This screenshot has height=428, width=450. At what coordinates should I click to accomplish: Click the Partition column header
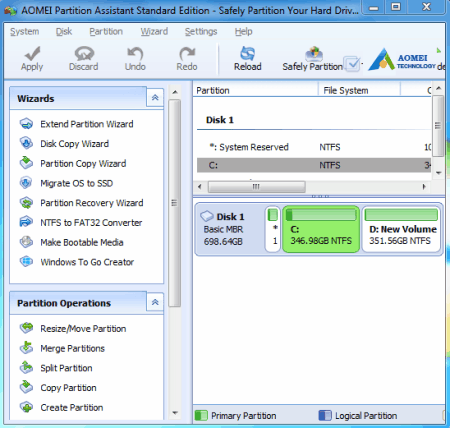(x=255, y=90)
